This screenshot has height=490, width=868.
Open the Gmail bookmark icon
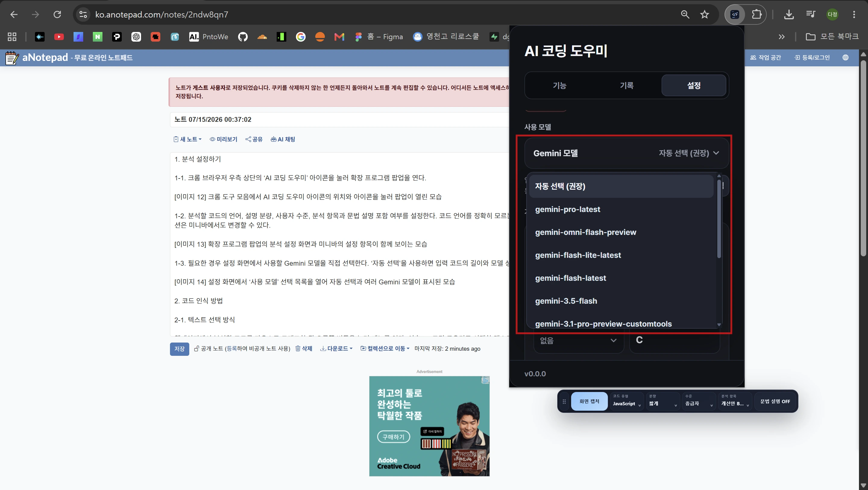pyautogui.click(x=339, y=37)
